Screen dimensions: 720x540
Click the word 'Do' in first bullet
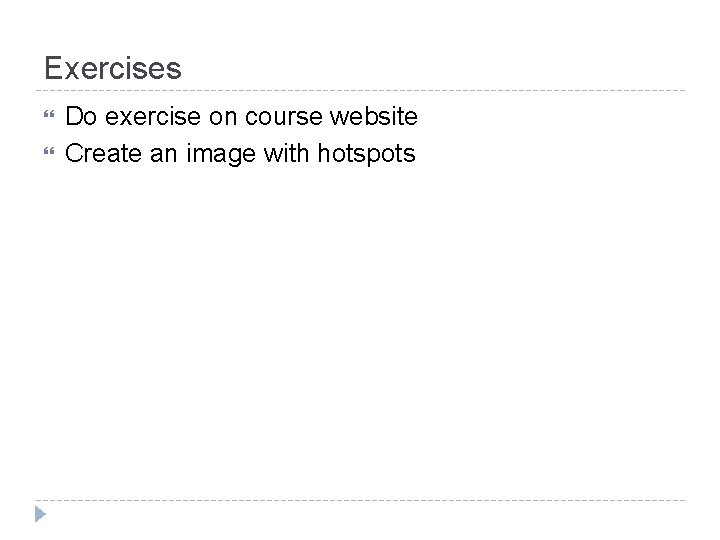tap(81, 116)
